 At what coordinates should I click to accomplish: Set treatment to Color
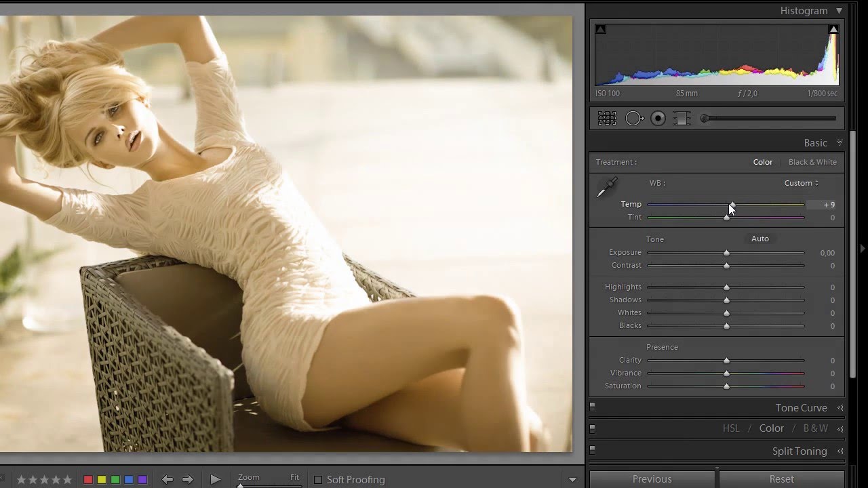pos(763,162)
